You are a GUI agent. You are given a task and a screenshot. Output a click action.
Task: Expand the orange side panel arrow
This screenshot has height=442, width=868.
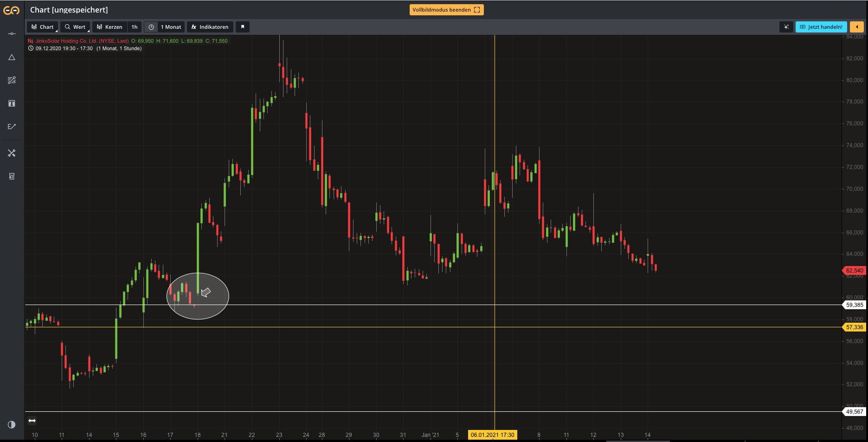click(857, 27)
